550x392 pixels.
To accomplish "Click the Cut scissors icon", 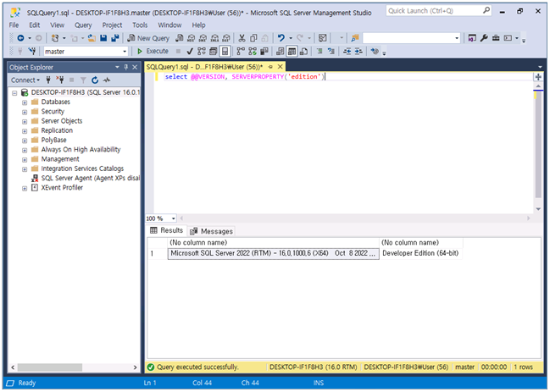I will click(242, 38).
